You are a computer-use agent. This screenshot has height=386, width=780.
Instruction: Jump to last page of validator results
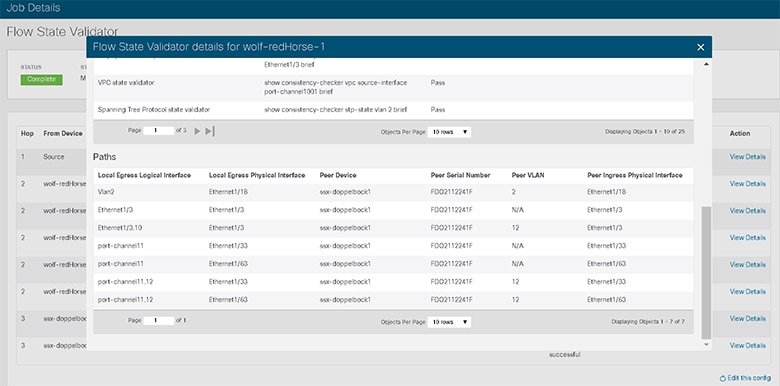[210, 131]
